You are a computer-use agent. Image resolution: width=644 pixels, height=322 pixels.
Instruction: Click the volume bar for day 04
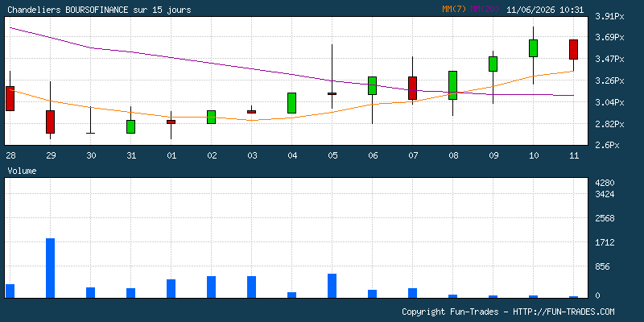(291, 295)
